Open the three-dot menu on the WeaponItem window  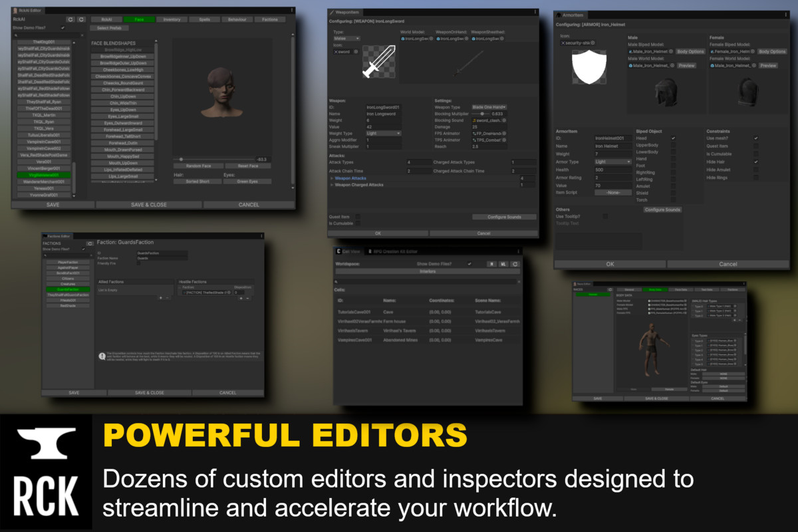(534, 11)
